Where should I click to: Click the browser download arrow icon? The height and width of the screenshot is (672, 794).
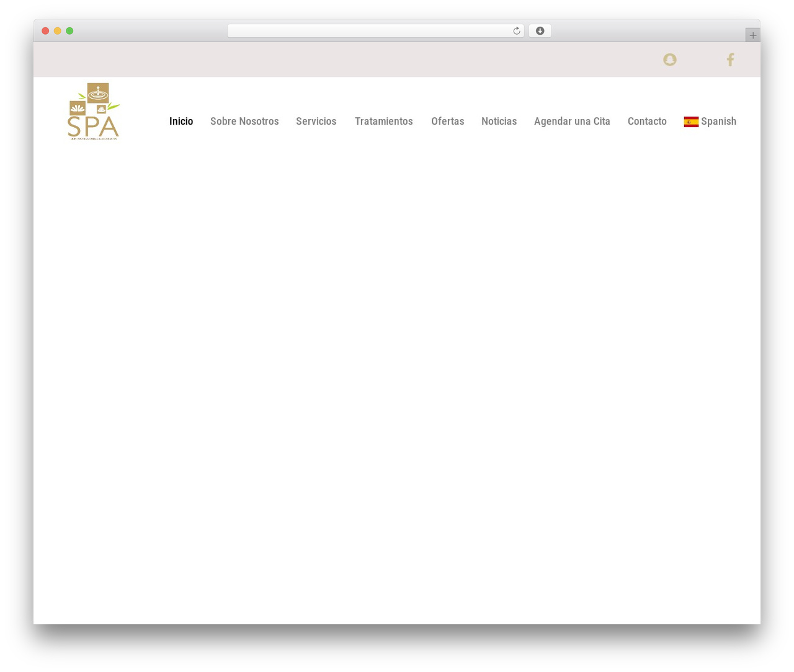540,31
